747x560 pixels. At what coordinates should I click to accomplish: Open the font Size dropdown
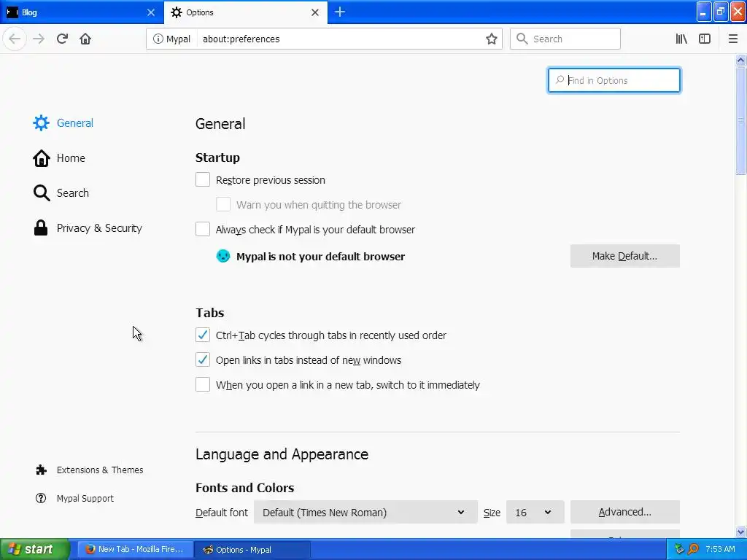point(535,513)
